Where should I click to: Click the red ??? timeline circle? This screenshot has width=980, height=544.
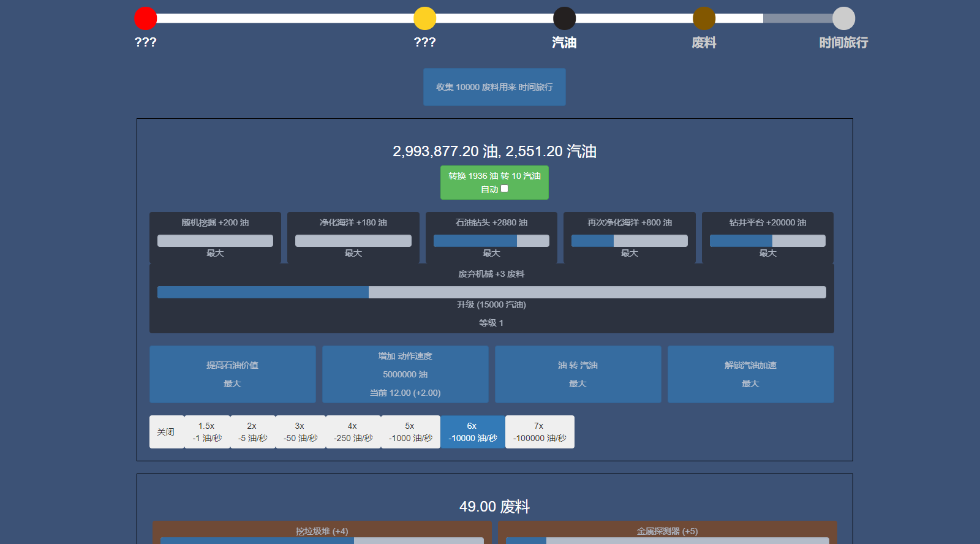146,18
